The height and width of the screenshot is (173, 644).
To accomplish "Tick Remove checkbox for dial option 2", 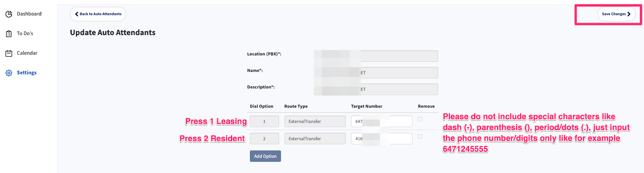I will pyautogui.click(x=420, y=136).
